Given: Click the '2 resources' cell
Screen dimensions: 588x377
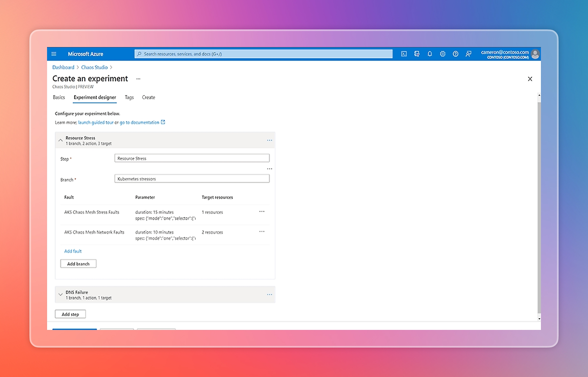Looking at the screenshot, I should click(x=212, y=232).
